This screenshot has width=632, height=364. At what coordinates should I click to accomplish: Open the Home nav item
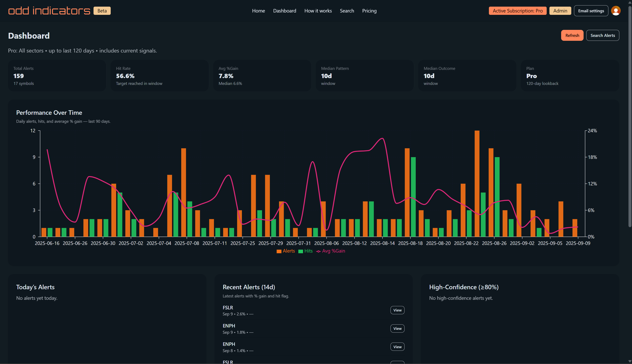point(258,11)
